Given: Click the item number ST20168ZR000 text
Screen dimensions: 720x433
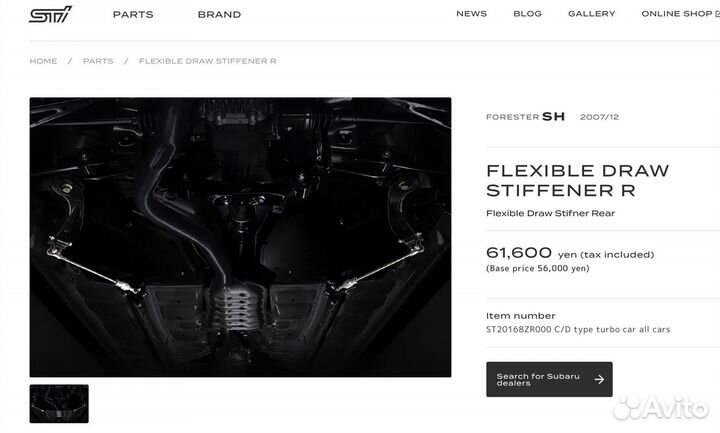Looking at the screenshot, I should (x=518, y=329).
